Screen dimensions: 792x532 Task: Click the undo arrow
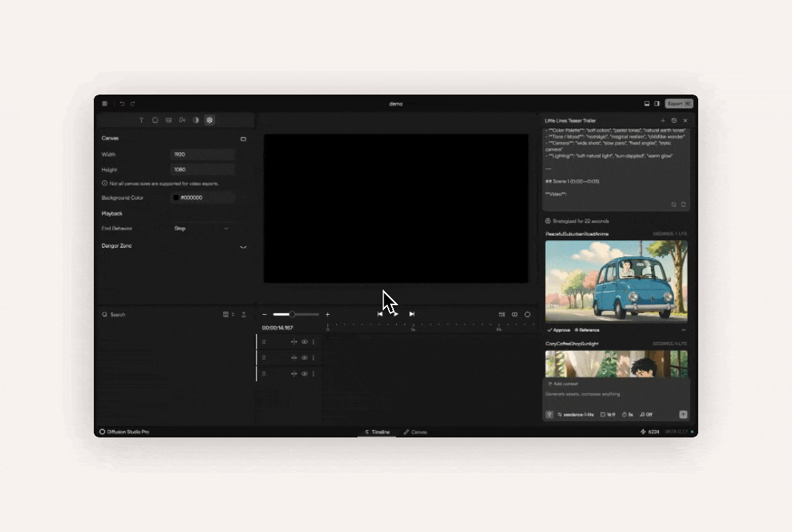tap(122, 103)
